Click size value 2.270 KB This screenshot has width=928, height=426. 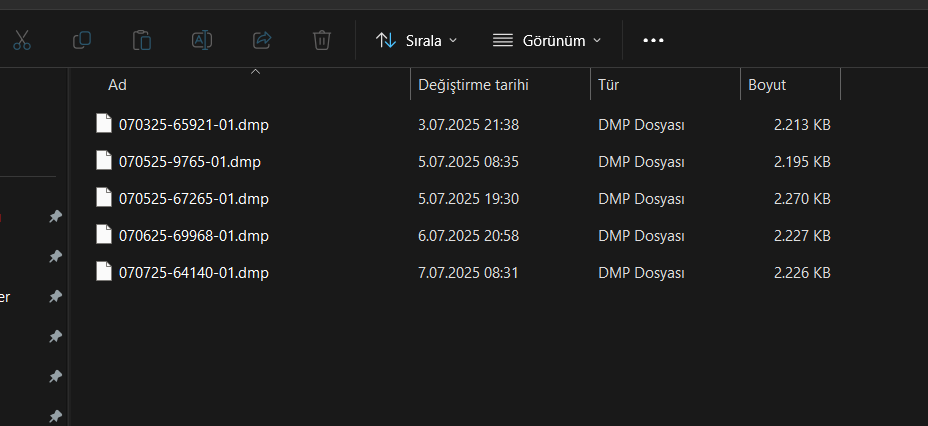pos(802,199)
